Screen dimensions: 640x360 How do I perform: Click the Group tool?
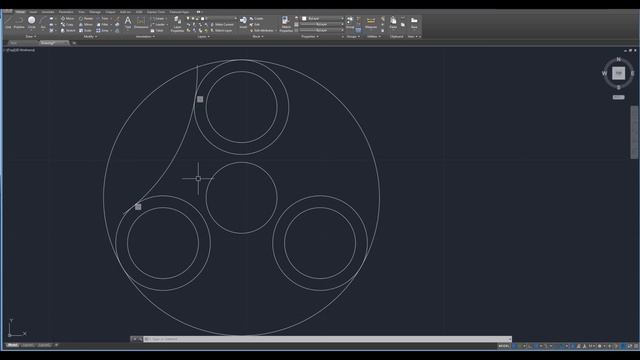pos(350,22)
